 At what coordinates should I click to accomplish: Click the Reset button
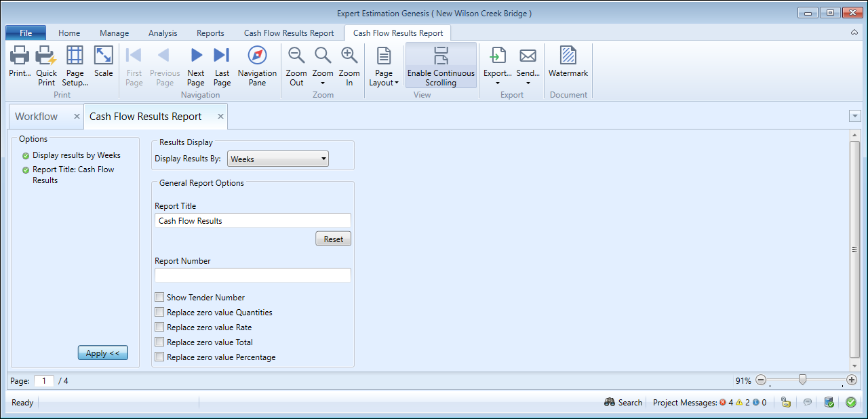[x=333, y=239]
